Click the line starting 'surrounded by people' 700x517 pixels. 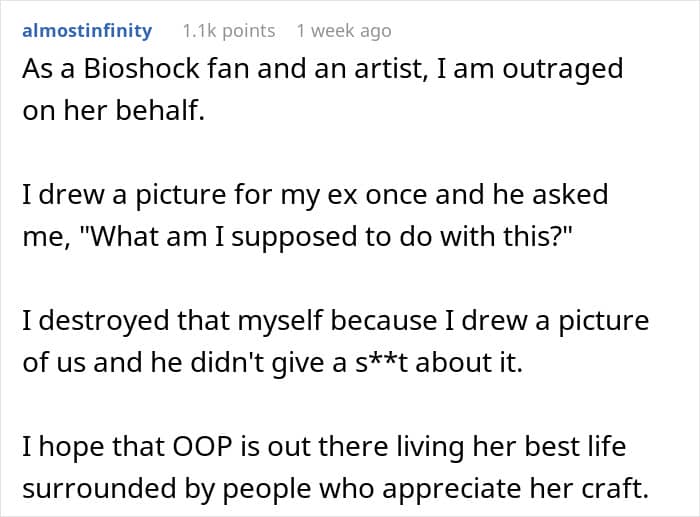(336, 490)
